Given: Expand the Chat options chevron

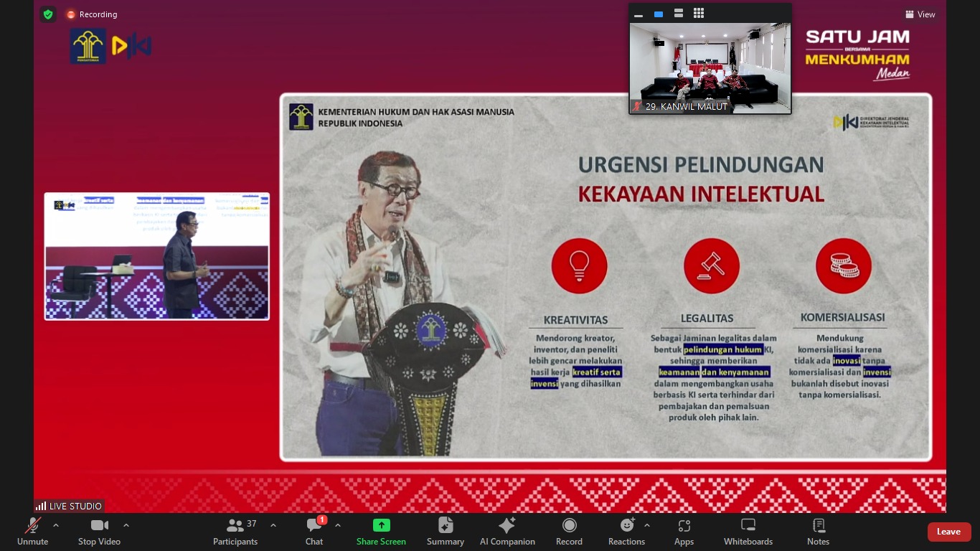Looking at the screenshot, I should pyautogui.click(x=338, y=525).
